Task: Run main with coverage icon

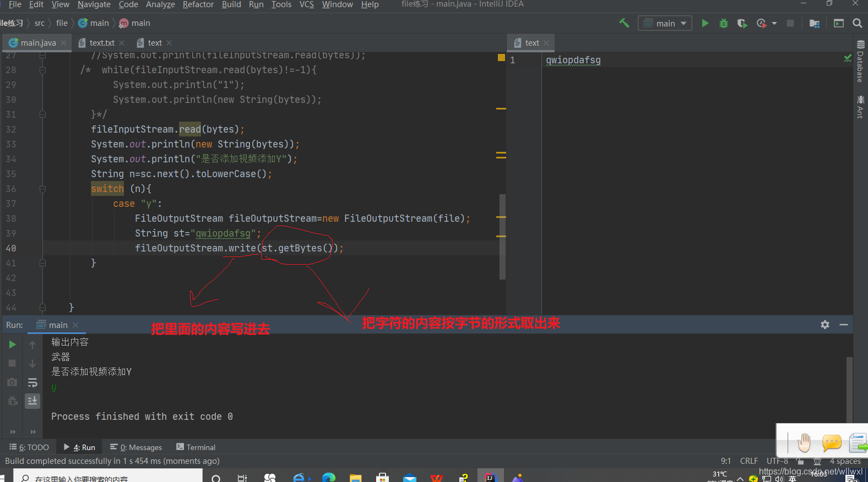Action: click(742, 23)
